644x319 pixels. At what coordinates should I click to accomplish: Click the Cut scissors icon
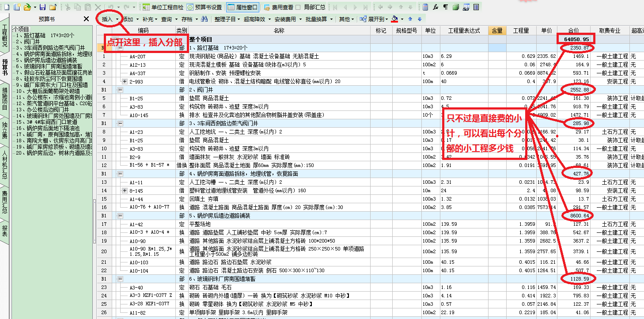coord(67,7)
